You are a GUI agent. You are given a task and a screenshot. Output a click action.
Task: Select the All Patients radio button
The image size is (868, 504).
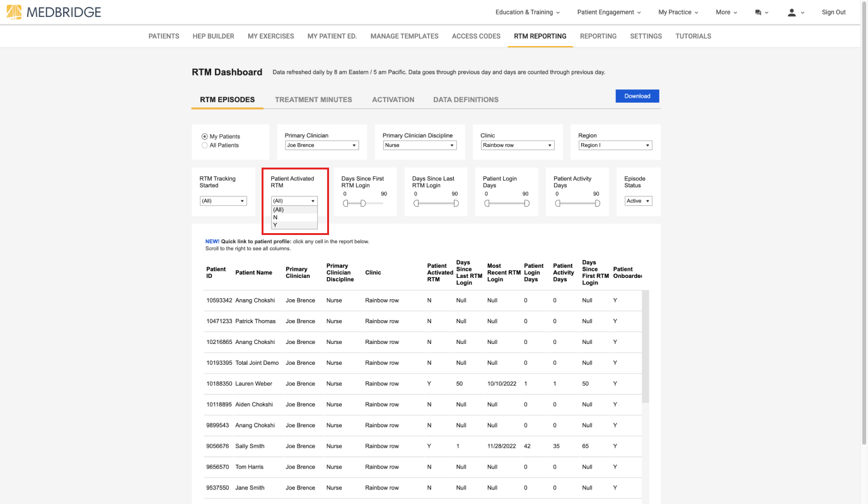[204, 146]
